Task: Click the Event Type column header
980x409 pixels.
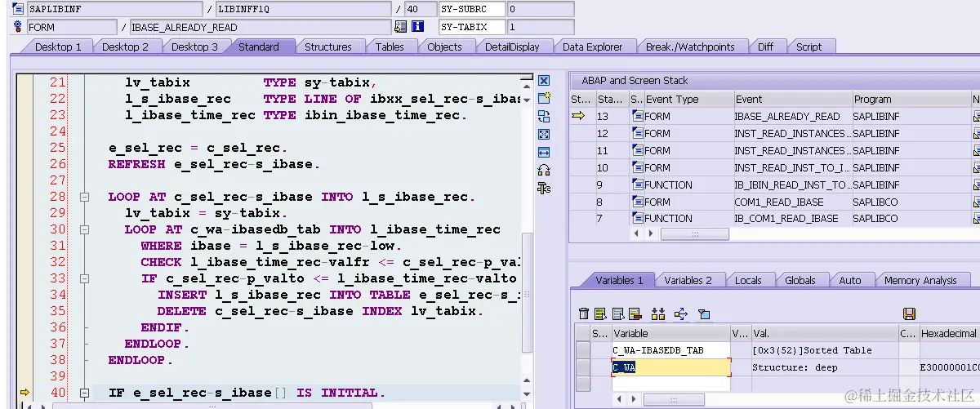Action: [688, 99]
